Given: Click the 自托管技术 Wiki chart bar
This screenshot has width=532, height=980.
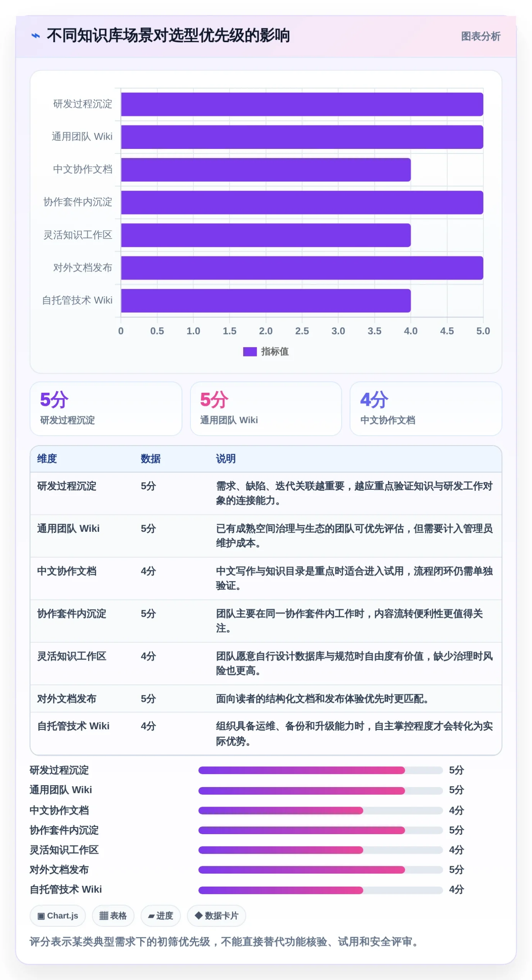Looking at the screenshot, I should click(266, 301).
